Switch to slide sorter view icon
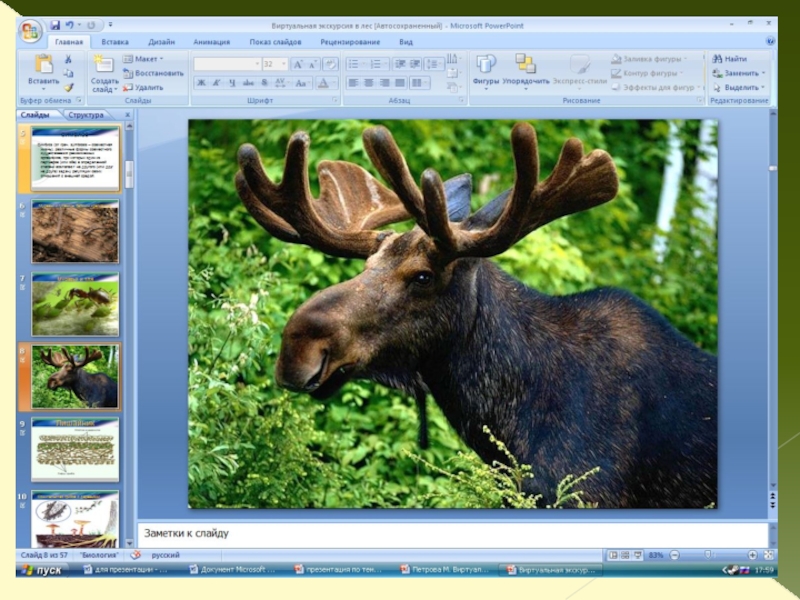This screenshot has width=800, height=600. coord(625,555)
